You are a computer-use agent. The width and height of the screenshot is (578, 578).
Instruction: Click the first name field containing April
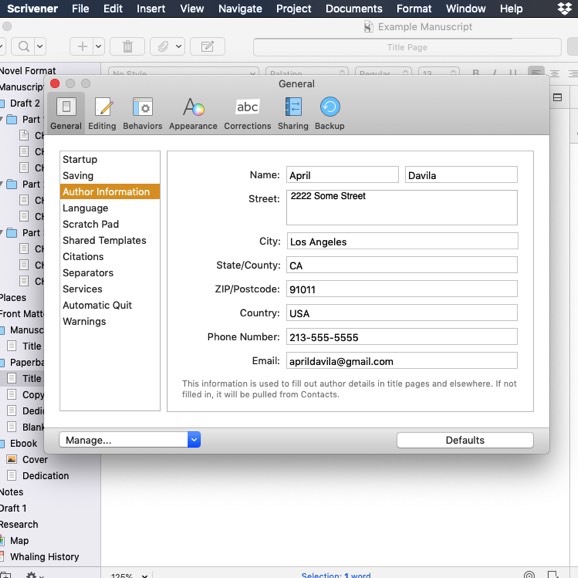[x=342, y=175]
